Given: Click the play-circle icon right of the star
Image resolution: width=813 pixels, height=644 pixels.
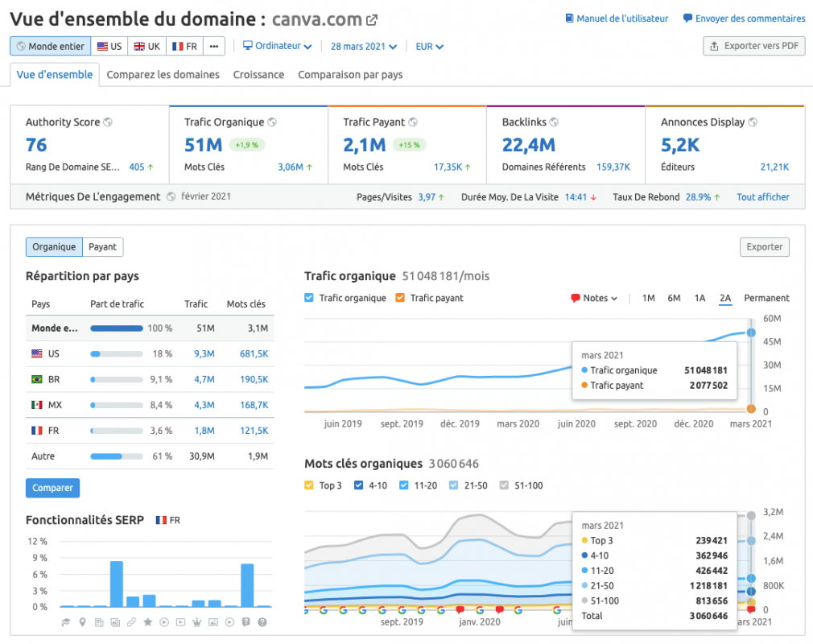Looking at the screenshot, I should [x=164, y=622].
